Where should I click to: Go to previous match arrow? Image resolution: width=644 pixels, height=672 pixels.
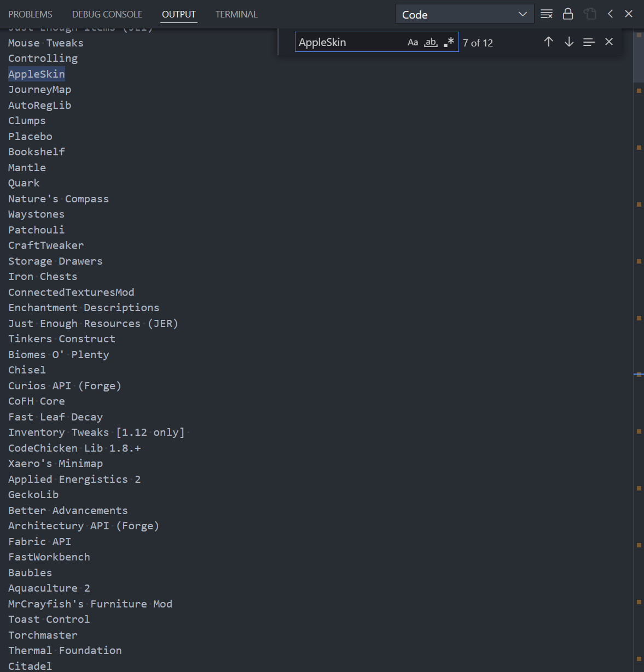tap(549, 42)
